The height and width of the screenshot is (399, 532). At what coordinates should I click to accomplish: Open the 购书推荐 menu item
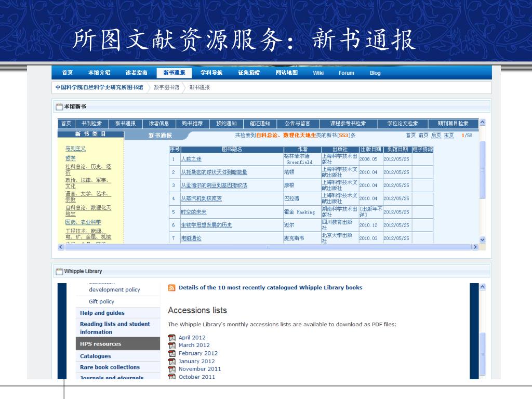[192, 124]
